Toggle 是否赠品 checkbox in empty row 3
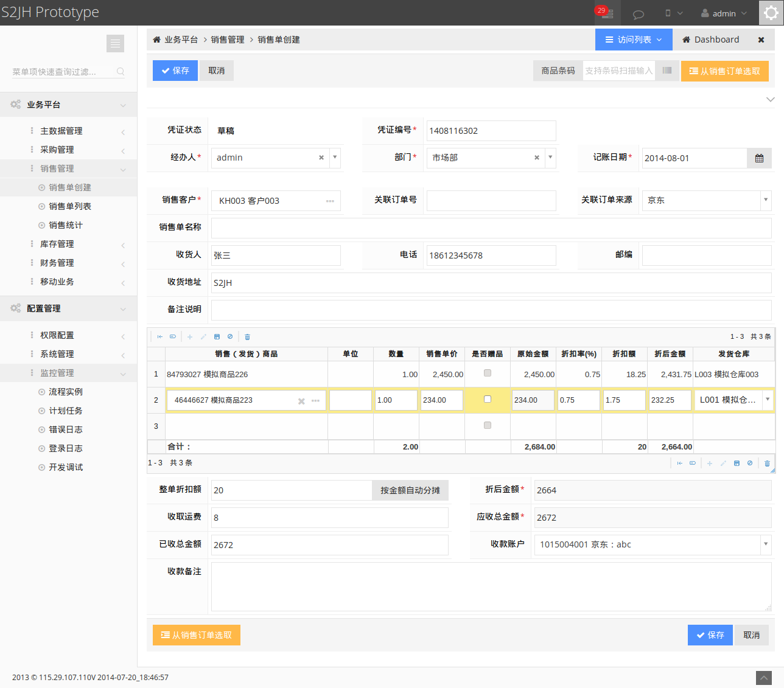The width and height of the screenshot is (784, 688). coord(488,425)
